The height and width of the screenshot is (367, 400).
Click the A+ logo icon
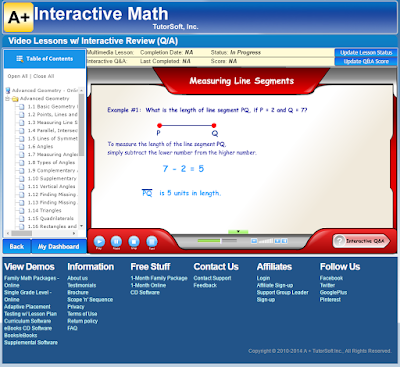pos(19,17)
